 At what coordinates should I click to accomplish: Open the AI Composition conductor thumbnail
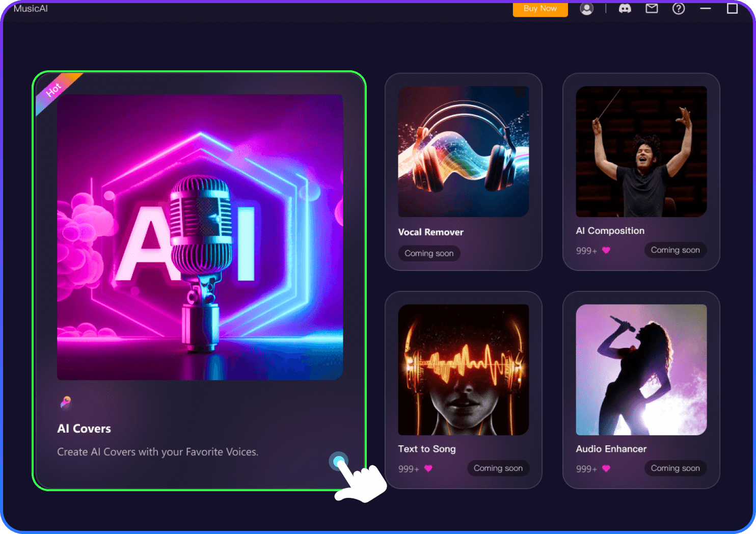pos(641,151)
